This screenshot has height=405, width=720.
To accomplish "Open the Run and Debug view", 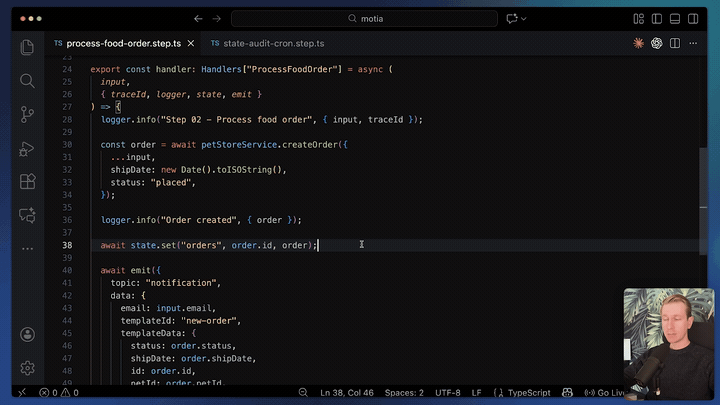I will (x=27, y=149).
